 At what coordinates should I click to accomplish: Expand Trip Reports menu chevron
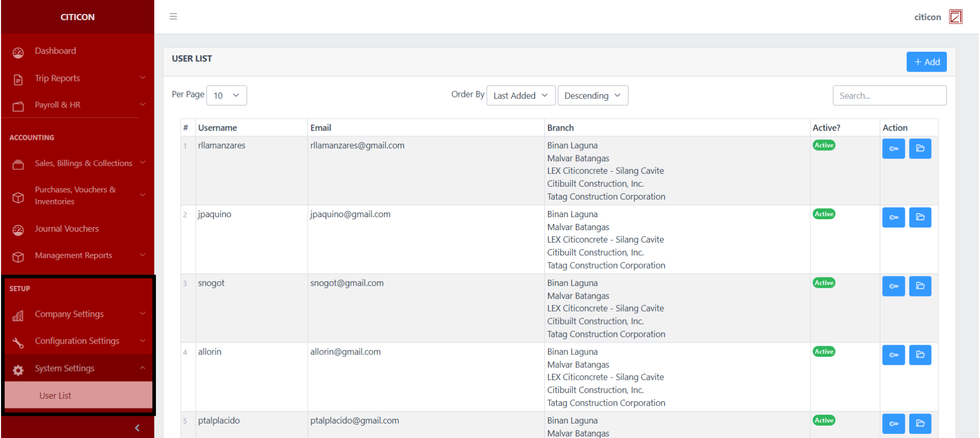[x=142, y=78]
